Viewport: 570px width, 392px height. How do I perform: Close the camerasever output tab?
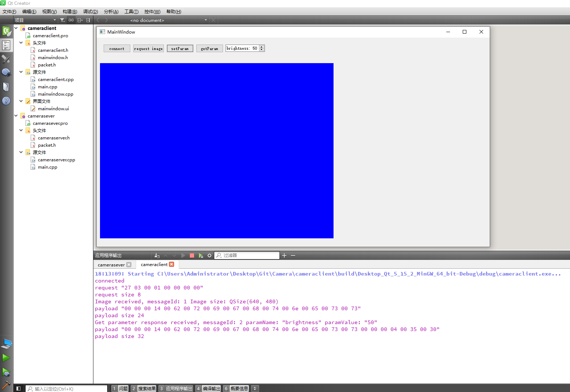tap(129, 265)
